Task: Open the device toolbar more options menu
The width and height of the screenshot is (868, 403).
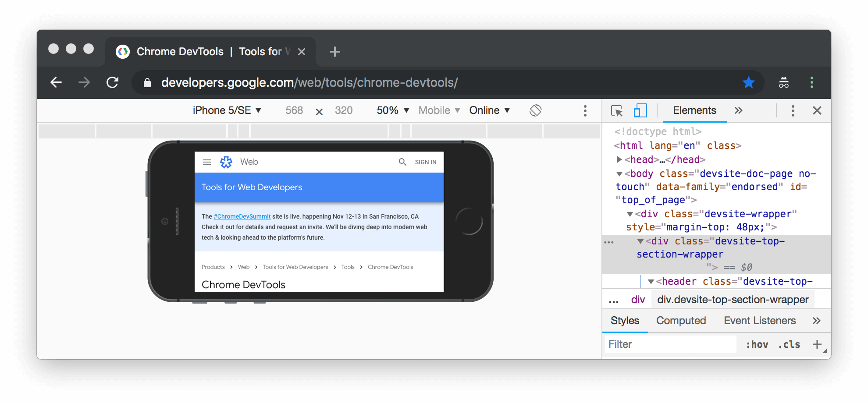Action: pos(585,111)
